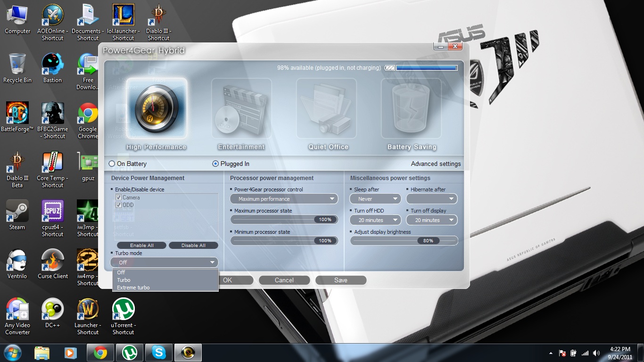Click the Save button

pos(341,280)
